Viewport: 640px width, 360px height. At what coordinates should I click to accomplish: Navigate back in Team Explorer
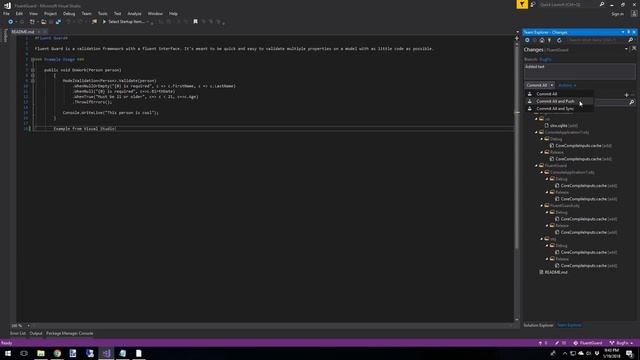click(527, 40)
